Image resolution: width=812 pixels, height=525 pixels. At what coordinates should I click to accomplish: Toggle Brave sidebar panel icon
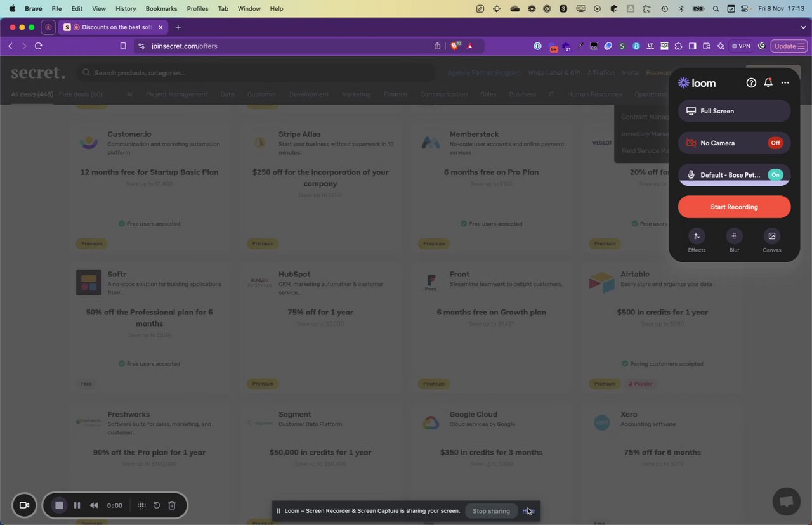[692, 46]
